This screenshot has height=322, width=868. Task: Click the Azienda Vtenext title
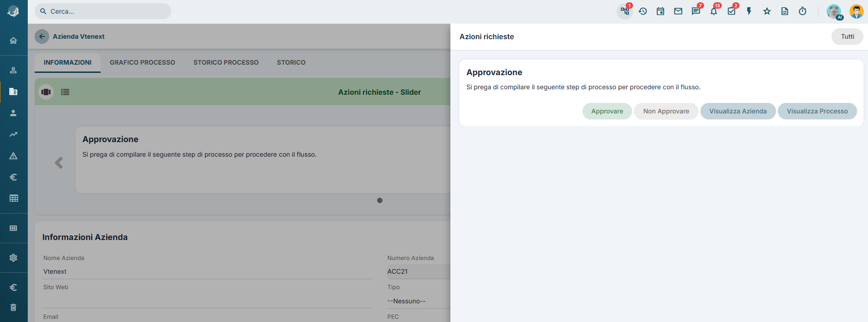[x=79, y=36]
